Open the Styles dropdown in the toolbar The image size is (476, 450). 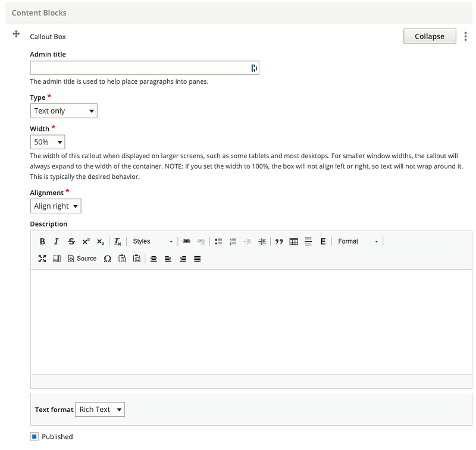point(153,241)
